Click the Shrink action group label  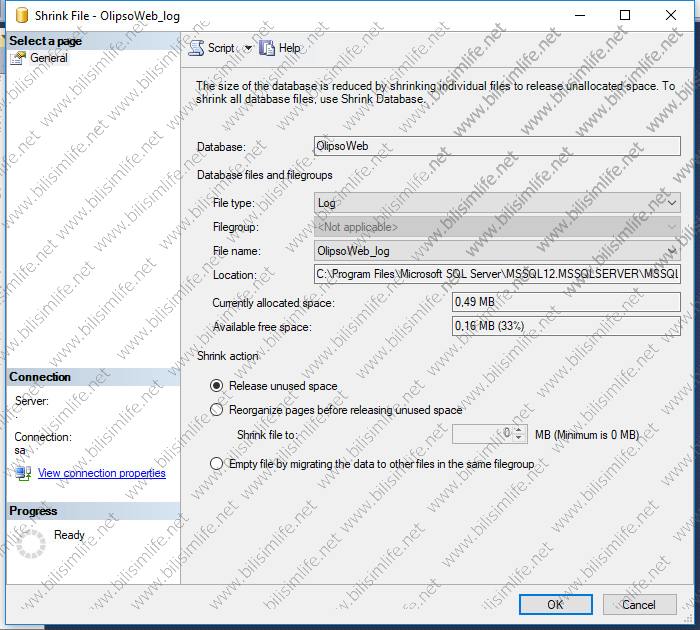coord(228,356)
